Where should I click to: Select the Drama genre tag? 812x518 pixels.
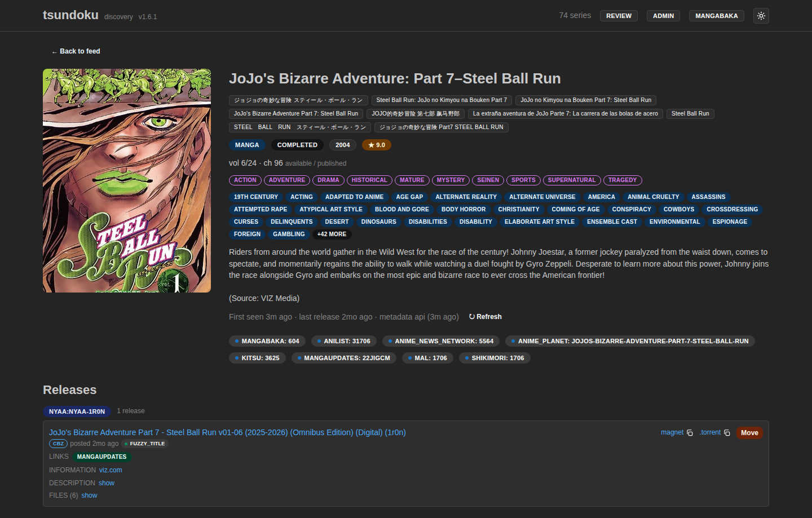(x=328, y=180)
